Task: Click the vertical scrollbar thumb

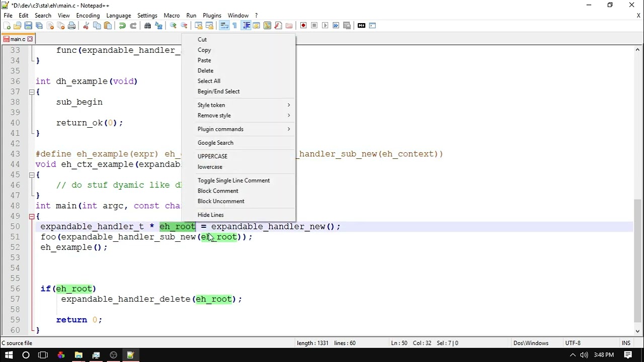Action: click(x=637, y=260)
